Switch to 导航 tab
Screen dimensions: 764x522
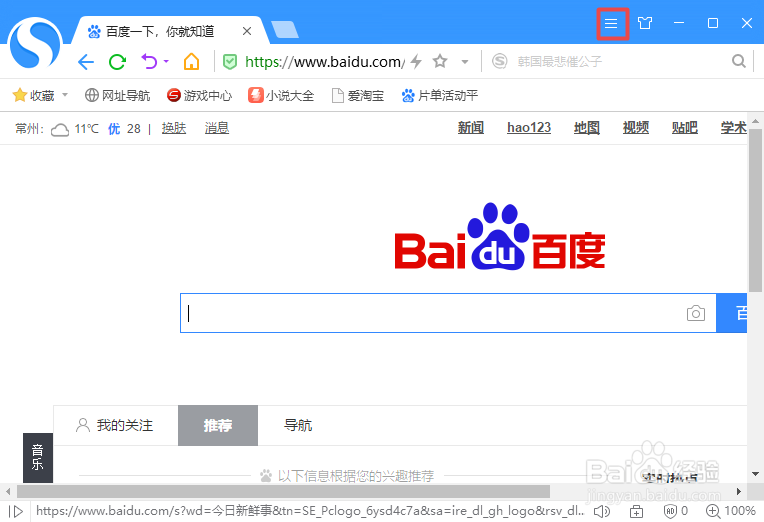(298, 425)
